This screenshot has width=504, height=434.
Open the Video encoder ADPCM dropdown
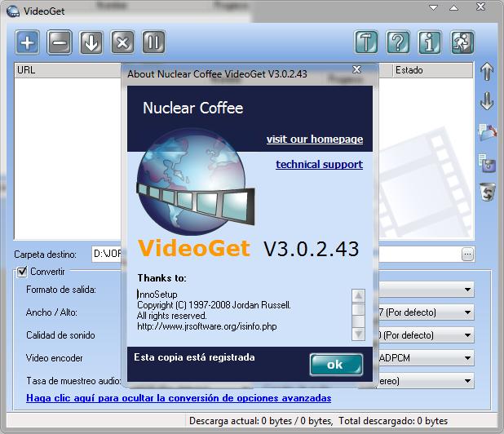[x=467, y=358]
